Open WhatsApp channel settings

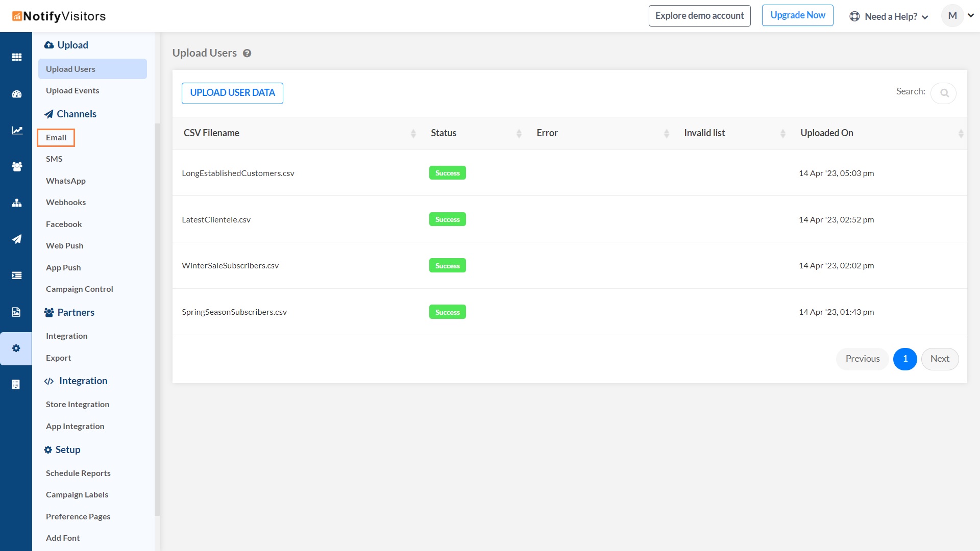coord(66,181)
